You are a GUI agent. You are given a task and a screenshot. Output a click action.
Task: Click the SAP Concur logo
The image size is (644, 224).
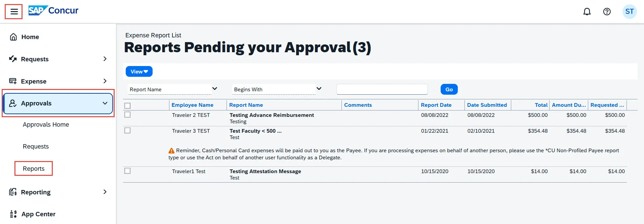pyautogui.click(x=53, y=10)
